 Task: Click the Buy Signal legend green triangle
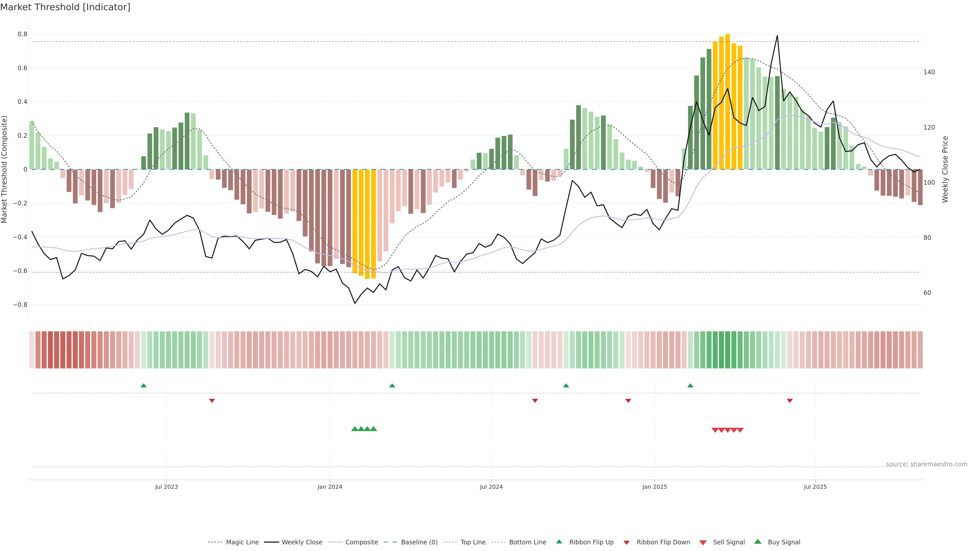[757, 542]
